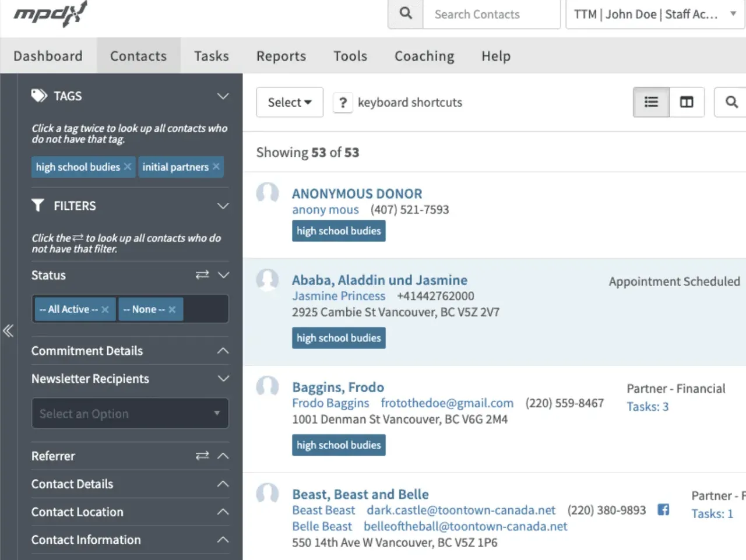Open the Reports menu tab
Viewport: 746px width, 560px height.
[x=281, y=56]
